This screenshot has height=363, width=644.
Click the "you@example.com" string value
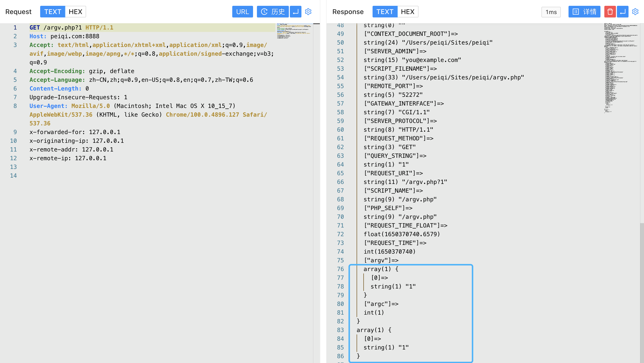click(x=432, y=60)
